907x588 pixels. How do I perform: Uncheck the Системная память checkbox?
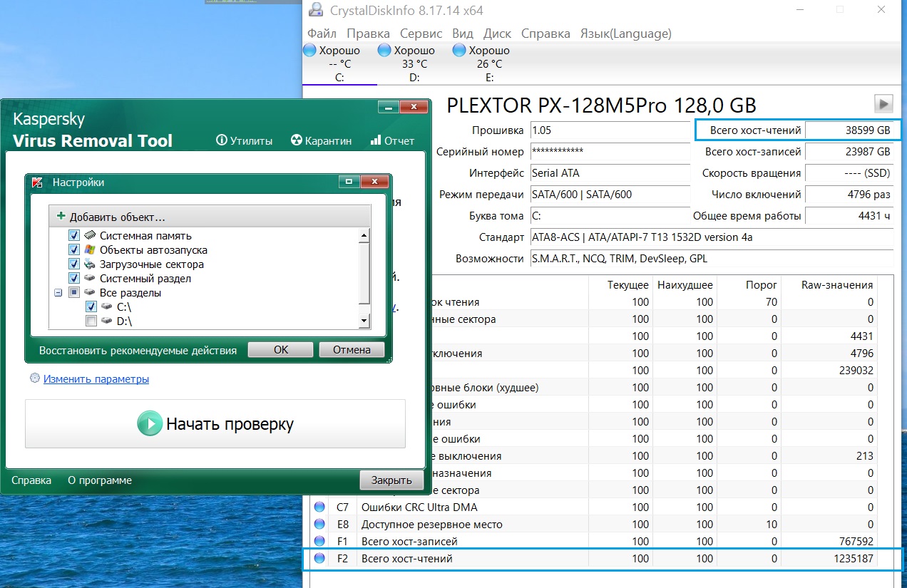pos(73,235)
